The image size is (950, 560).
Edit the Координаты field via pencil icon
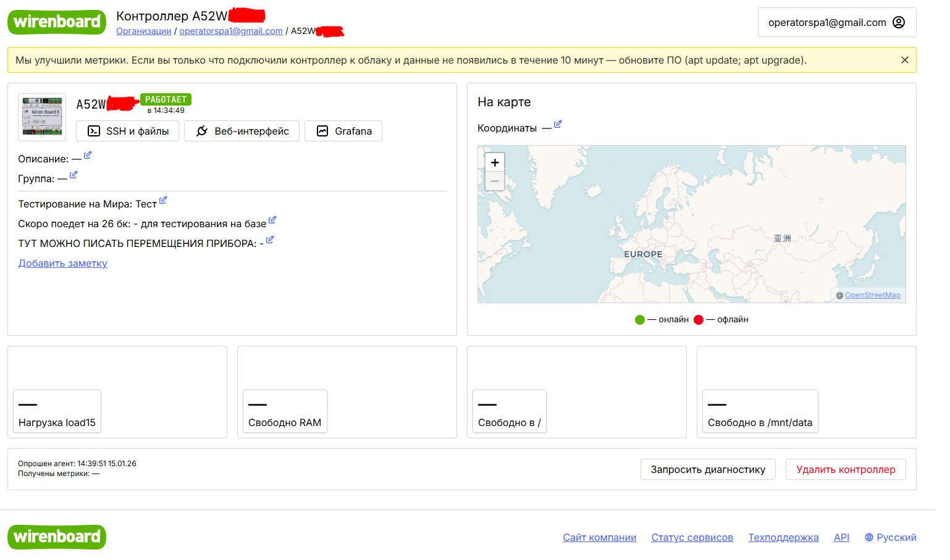coord(558,125)
